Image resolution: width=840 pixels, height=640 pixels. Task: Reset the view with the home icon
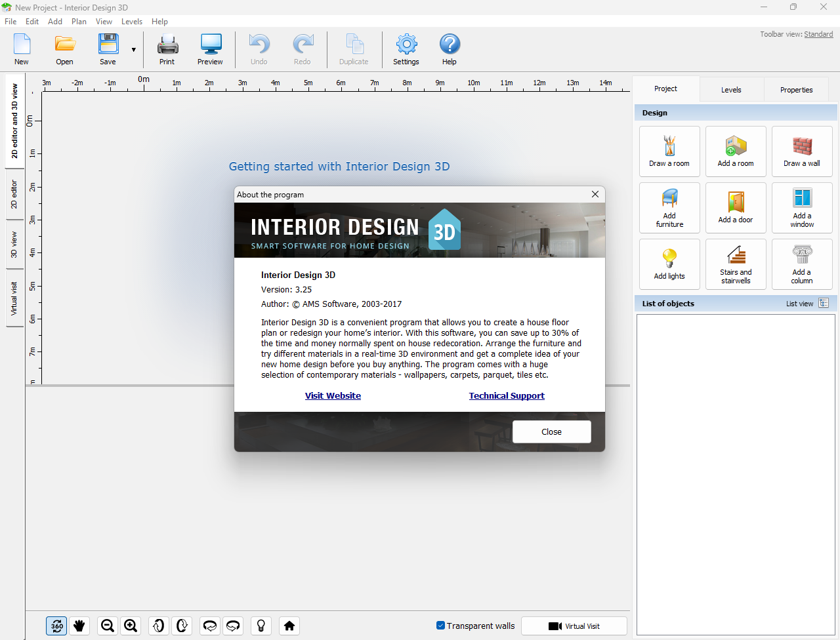[x=289, y=626]
